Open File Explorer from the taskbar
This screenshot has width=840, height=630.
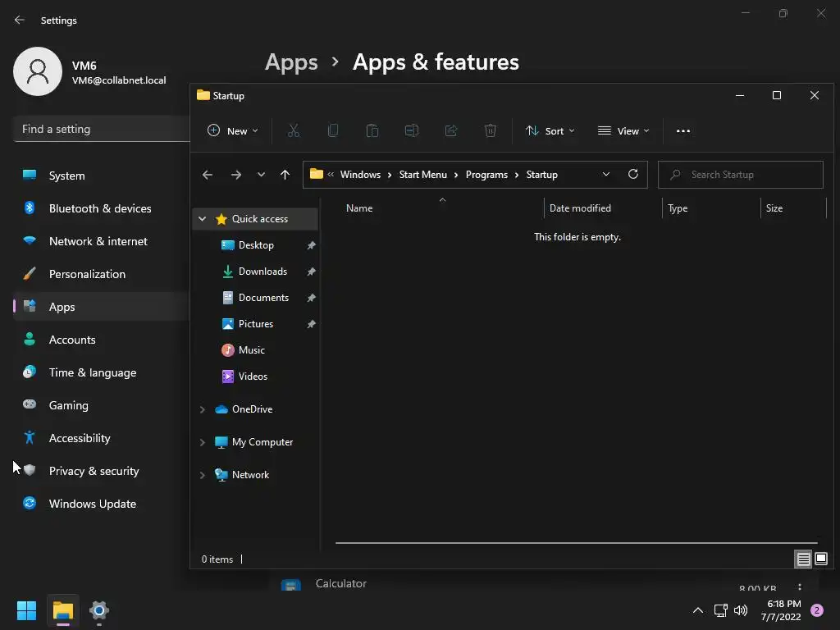coord(63,610)
